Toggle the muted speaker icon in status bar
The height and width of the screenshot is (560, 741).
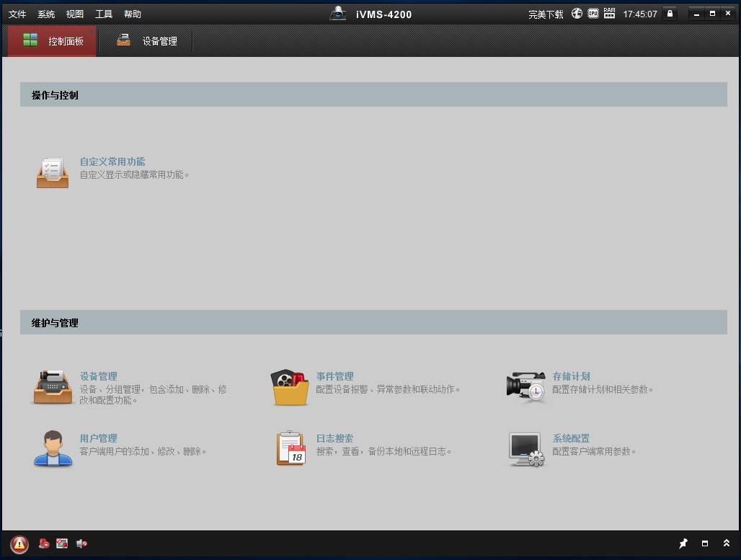[x=81, y=543]
